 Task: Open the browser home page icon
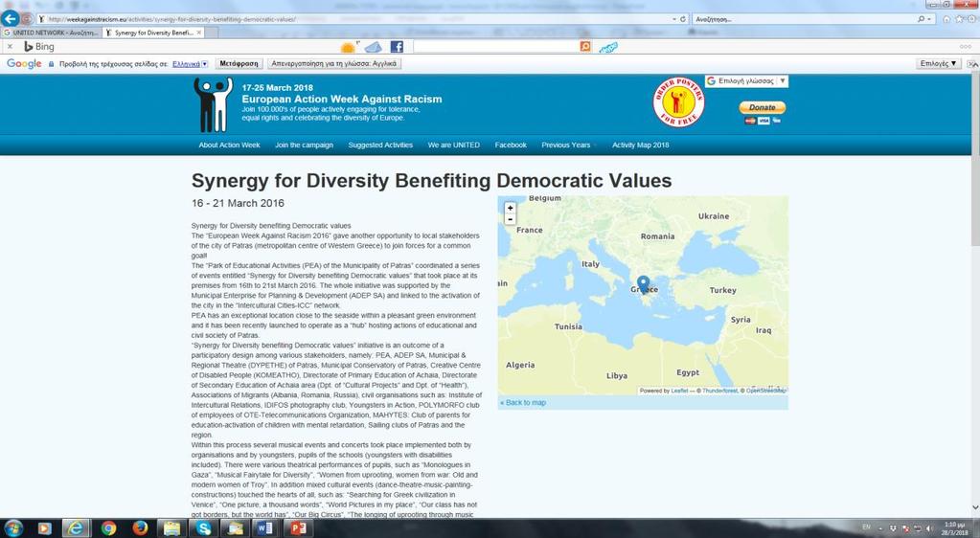tap(946, 19)
